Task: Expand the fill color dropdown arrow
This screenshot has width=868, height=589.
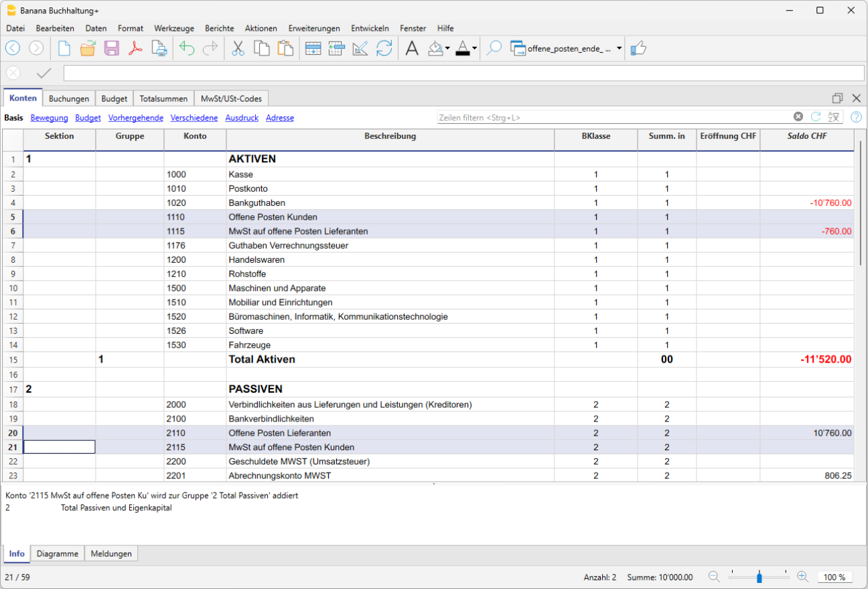Action: [x=447, y=48]
